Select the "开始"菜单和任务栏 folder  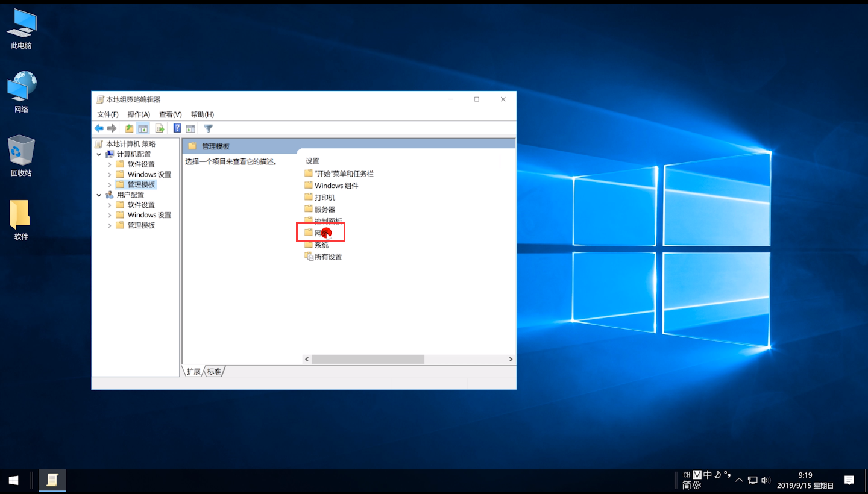[339, 174]
